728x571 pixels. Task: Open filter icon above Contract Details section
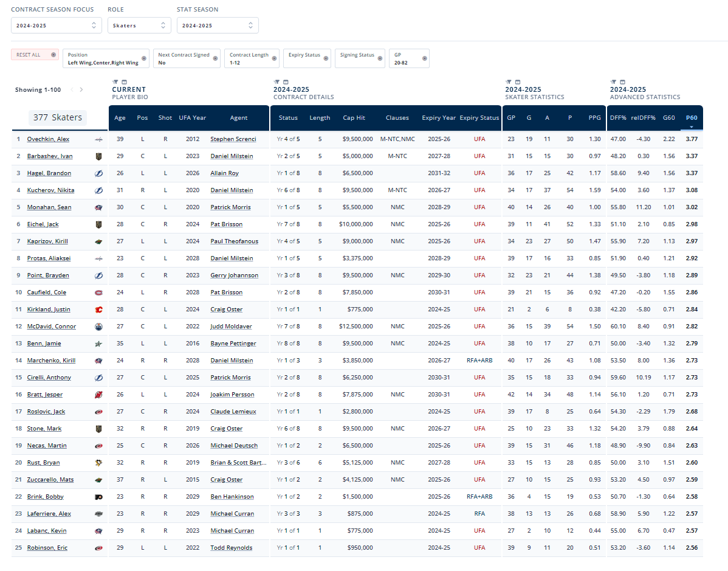[276, 82]
